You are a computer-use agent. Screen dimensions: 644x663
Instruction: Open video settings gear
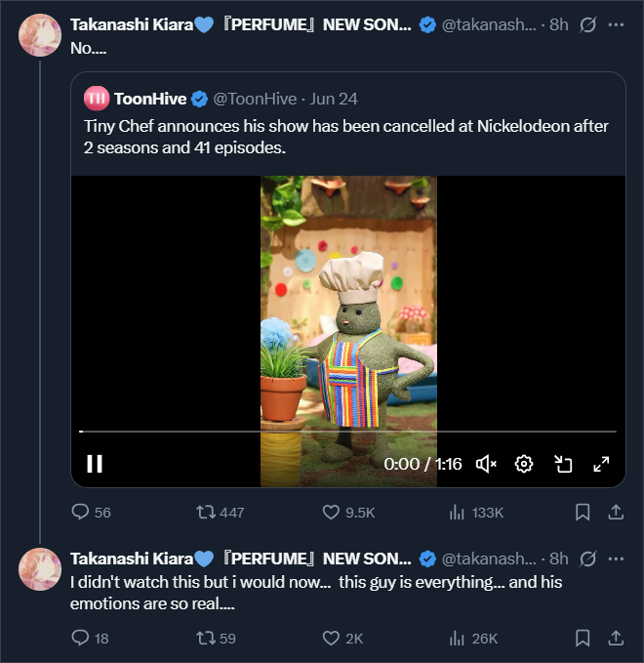coord(524,464)
